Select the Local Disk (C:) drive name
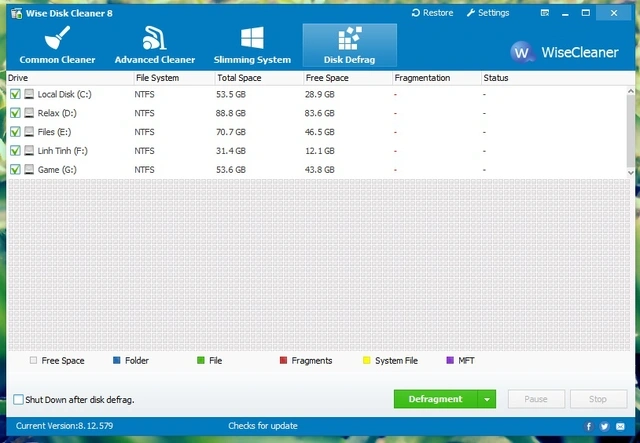This screenshot has width=640, height=443. click(x=64, y=94)
